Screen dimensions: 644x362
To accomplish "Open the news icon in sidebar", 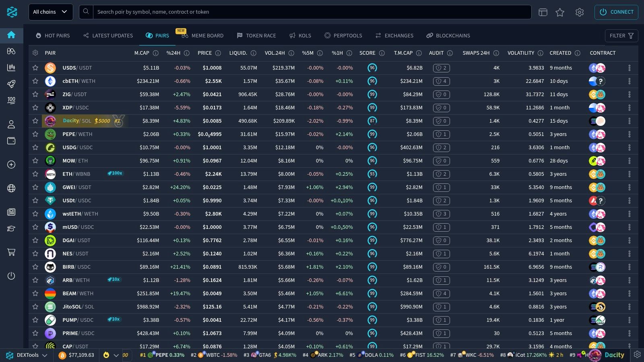I will [11, 212].
